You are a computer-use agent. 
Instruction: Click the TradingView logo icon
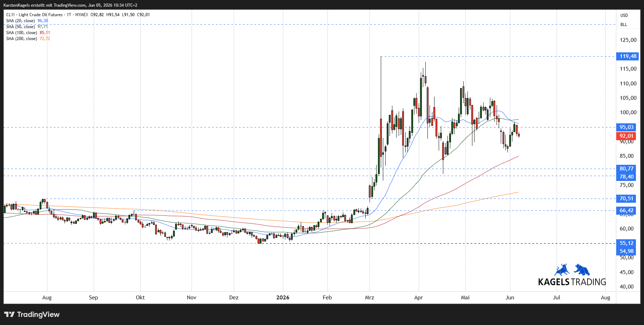[9, 314]
